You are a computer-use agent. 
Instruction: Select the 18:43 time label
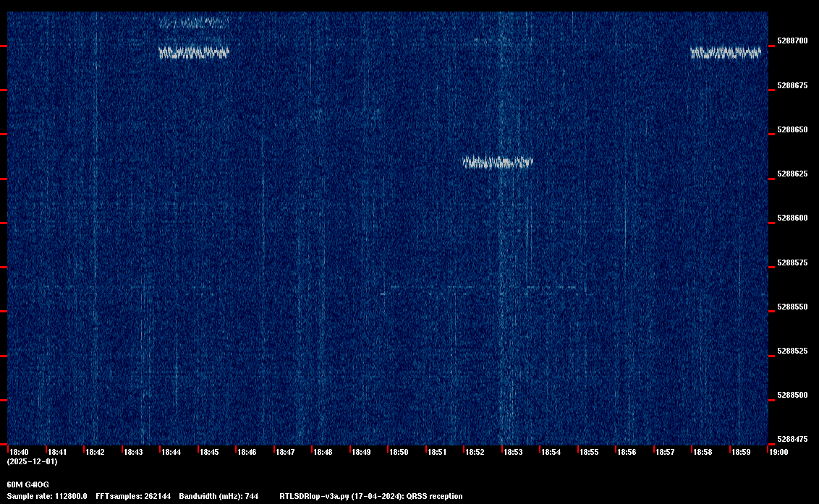133,452
